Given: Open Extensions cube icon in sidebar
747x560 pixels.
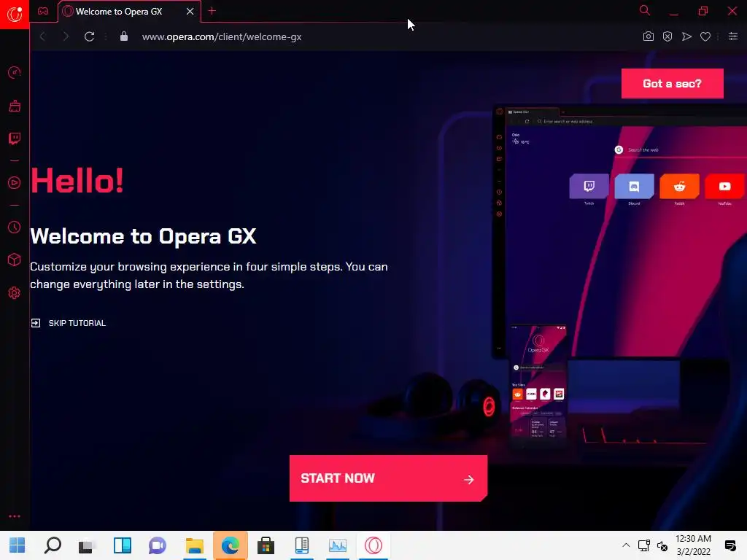Looking at the screenshot, I should (x=15, y=260).
